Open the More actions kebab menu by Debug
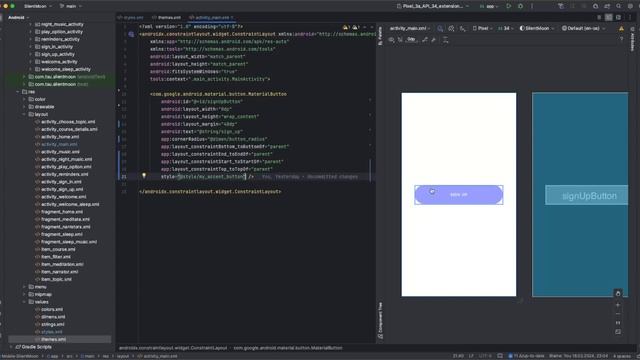Viewport: 640px width, 360px height. pyautogui.click(x=532, y=6)
